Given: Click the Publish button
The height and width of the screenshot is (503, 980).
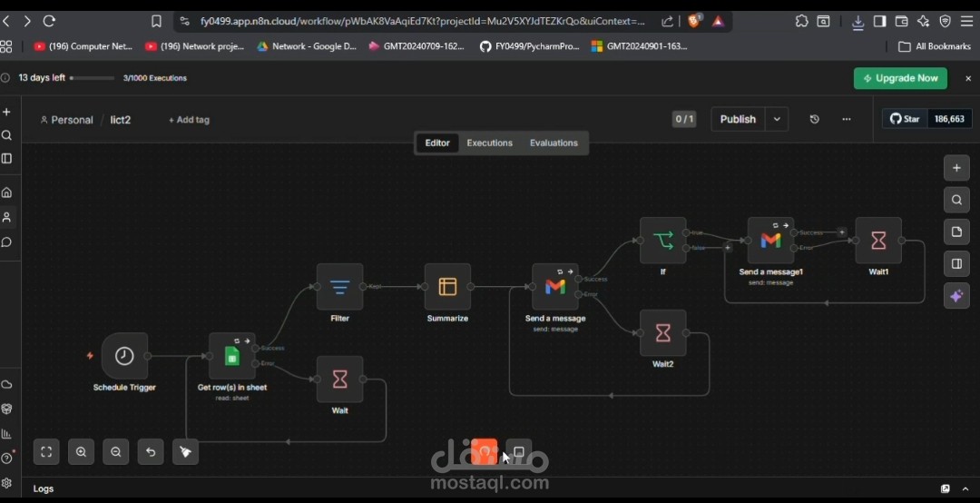Looking at the screenshot, I should [738, 119].
